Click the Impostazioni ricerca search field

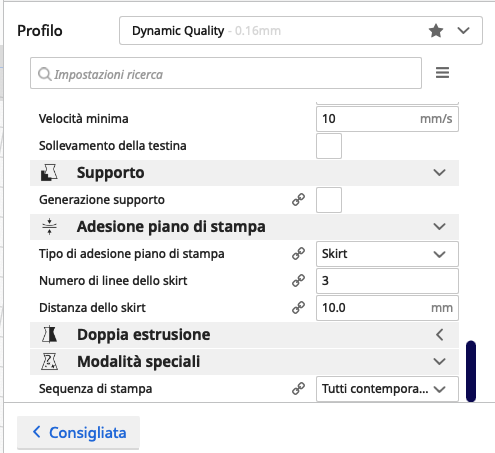coord(226,73)
